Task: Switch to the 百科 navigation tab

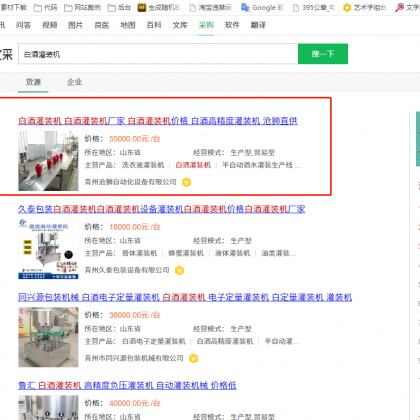Action: 154,25
